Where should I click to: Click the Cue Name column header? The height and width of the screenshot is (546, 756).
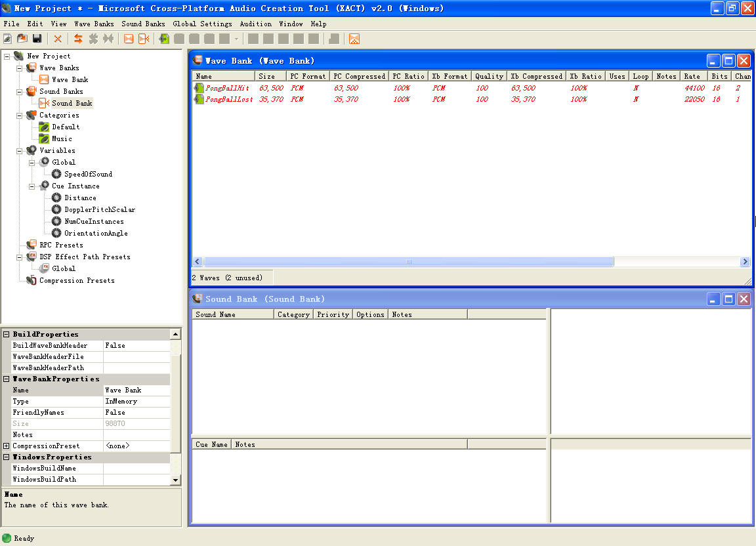[x=212, y=444]
